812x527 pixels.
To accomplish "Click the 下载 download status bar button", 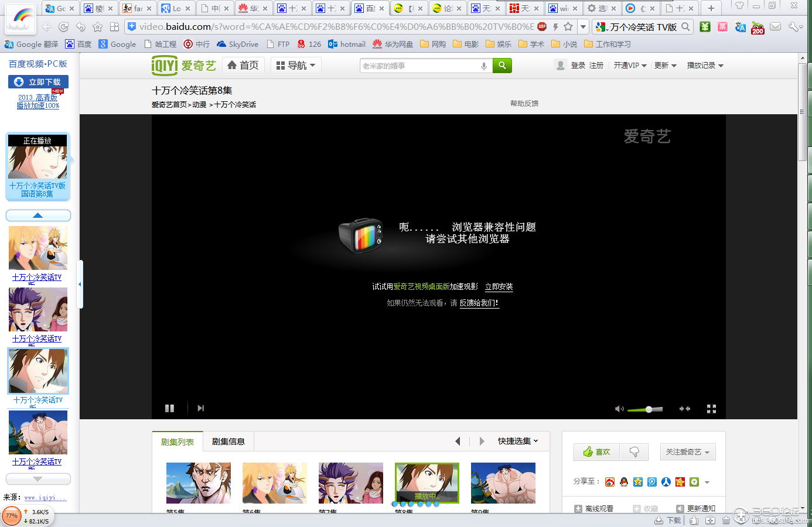I will [x=668, y=520].
